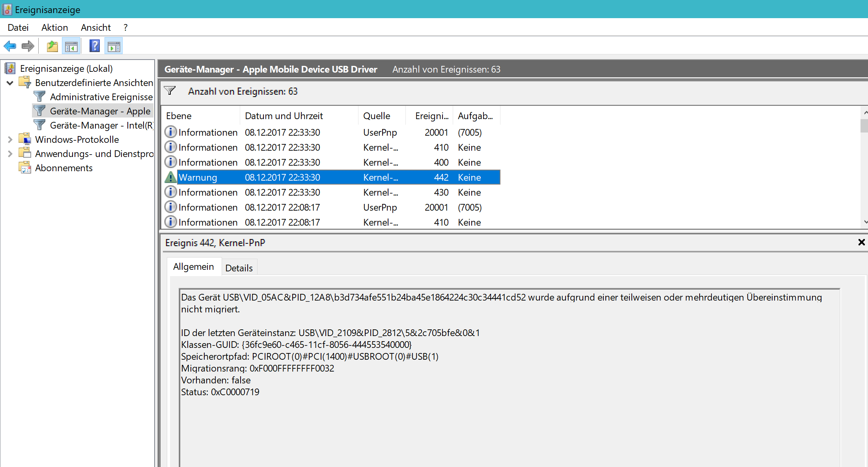
Task: Close the event preview pane
Action: point(861,242)
